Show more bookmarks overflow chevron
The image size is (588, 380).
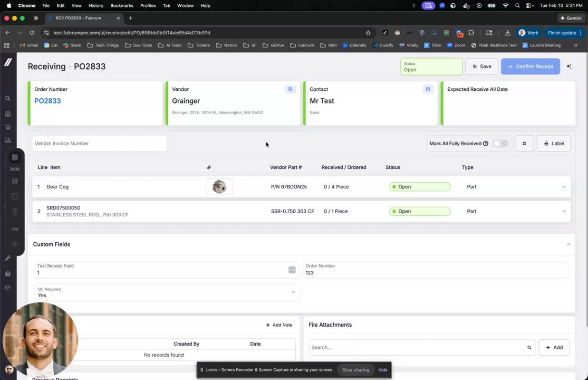tap(576, 45)
